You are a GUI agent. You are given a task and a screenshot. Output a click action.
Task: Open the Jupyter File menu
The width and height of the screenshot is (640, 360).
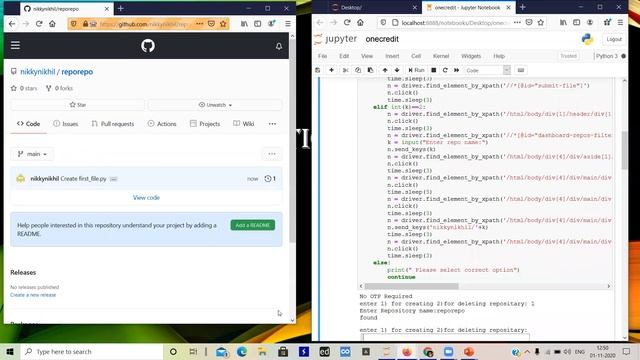point(322,56)
